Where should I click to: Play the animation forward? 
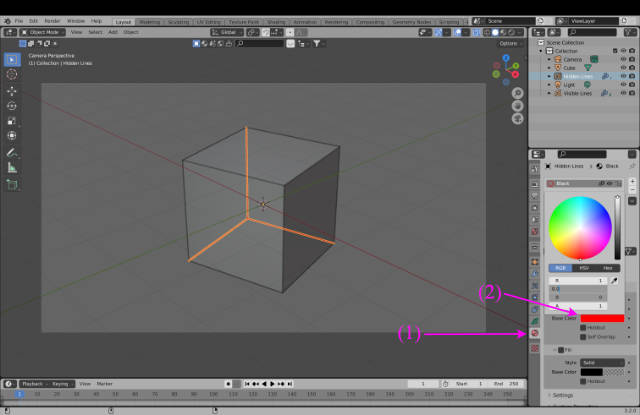coord(272,384)
